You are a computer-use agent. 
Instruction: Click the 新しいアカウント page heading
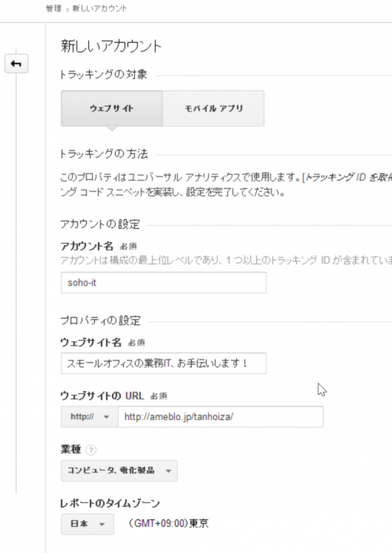coord(111,46)
